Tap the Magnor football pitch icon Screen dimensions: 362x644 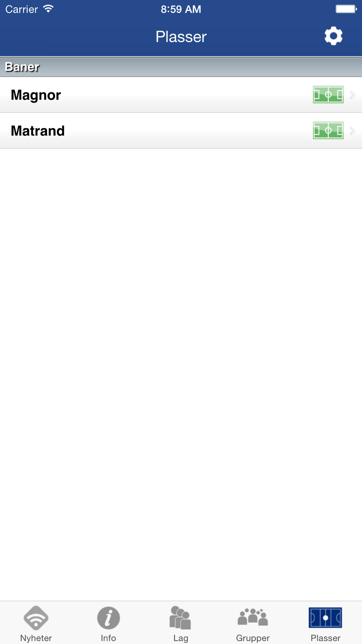[328, 95]
